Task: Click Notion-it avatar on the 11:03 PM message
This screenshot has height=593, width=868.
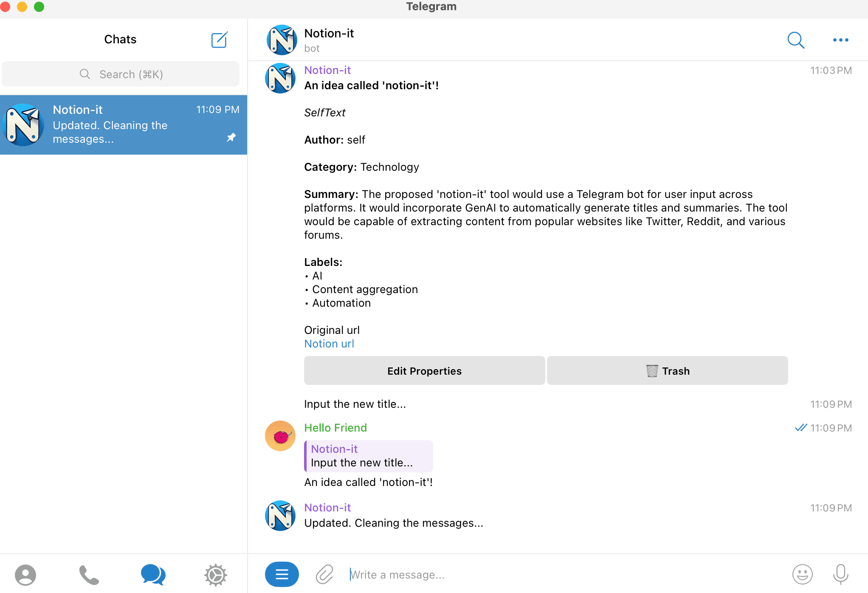Action: 280,78
